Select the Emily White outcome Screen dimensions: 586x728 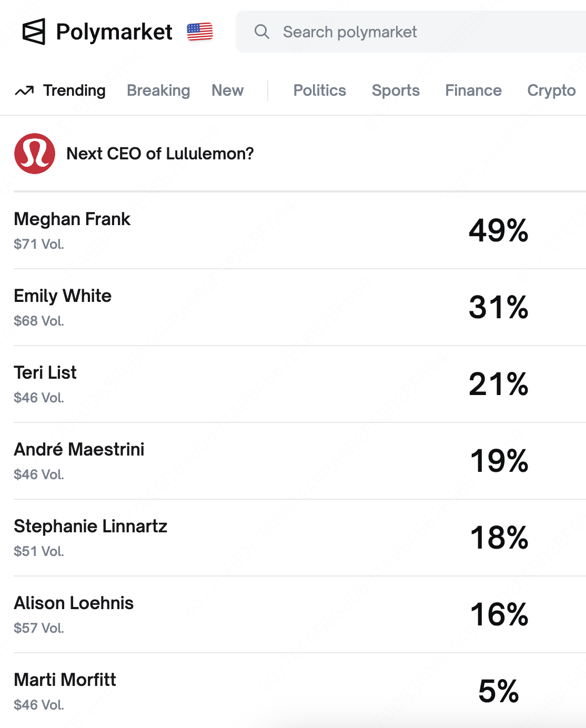tap(63, 296)
